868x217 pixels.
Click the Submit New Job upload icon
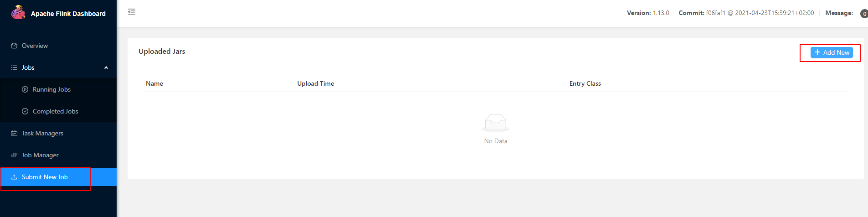(x=14, y=177)
